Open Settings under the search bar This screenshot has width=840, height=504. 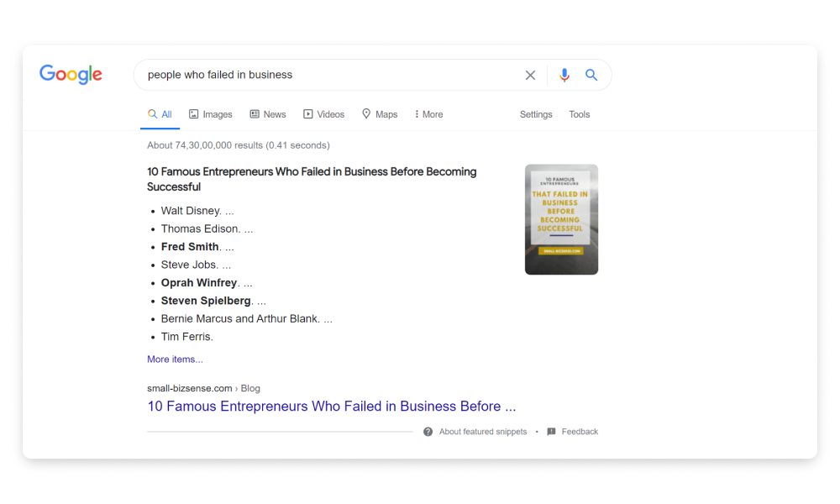[x=536, y=114]
